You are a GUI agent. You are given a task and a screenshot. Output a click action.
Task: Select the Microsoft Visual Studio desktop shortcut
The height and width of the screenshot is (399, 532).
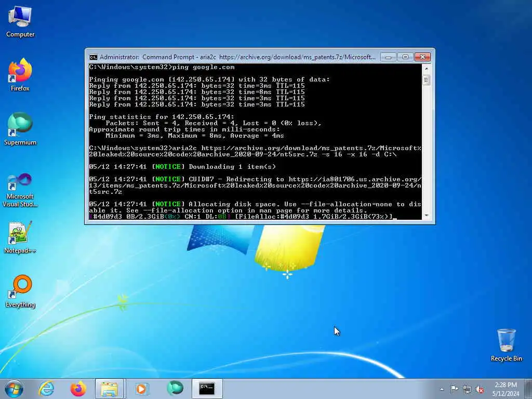tap(20, 190)
